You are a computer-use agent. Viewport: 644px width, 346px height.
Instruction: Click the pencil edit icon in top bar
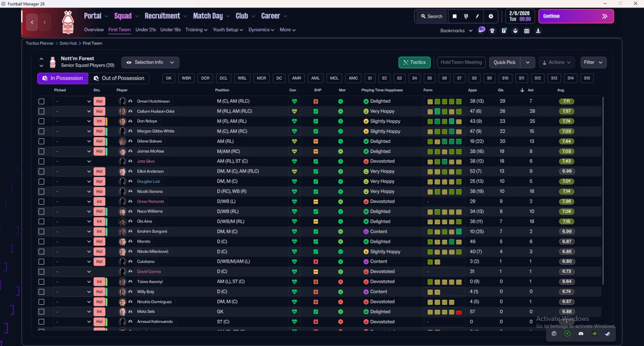[477, 16]
